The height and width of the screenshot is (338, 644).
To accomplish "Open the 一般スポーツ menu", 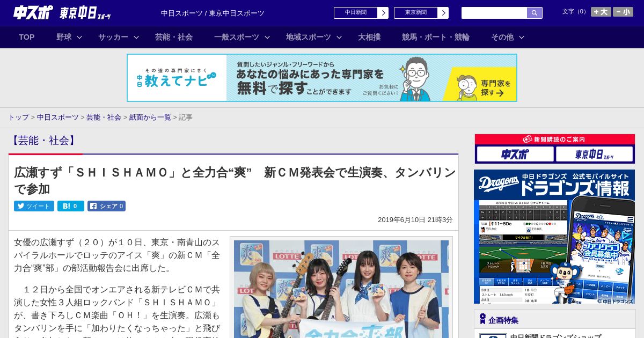I will pyautogui.click(x=237, y=37).
